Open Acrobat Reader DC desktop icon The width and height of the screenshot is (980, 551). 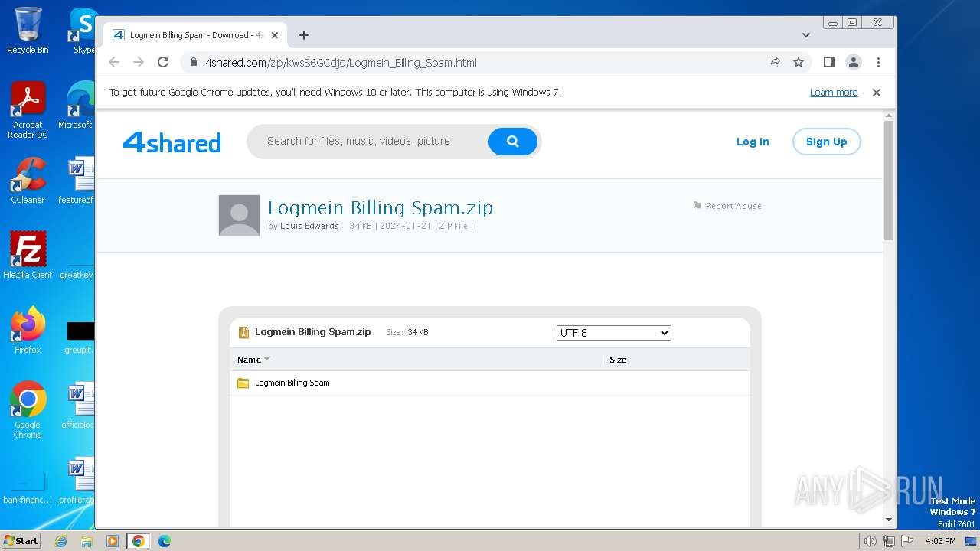coord(28,111)
